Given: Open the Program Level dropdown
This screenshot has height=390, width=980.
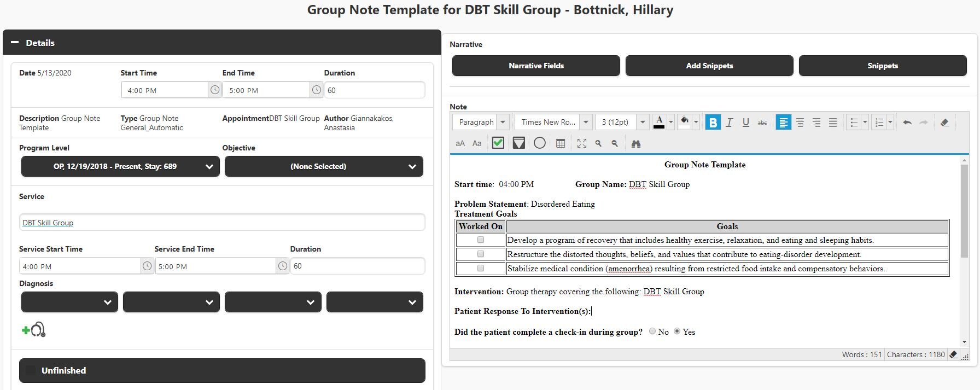Looking at the screenshot, I should pos(120,167).
